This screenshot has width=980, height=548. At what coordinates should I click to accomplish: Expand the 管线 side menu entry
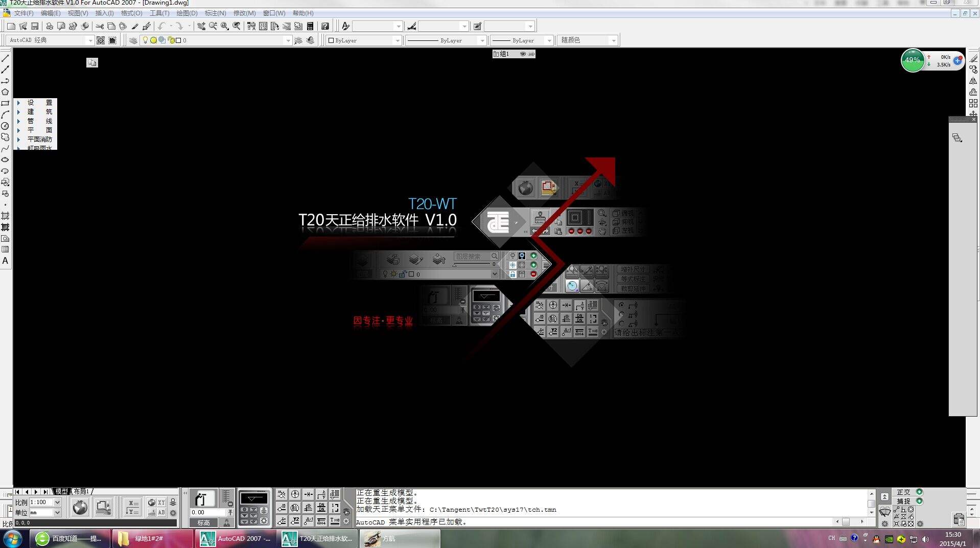[x=35, y=121]
